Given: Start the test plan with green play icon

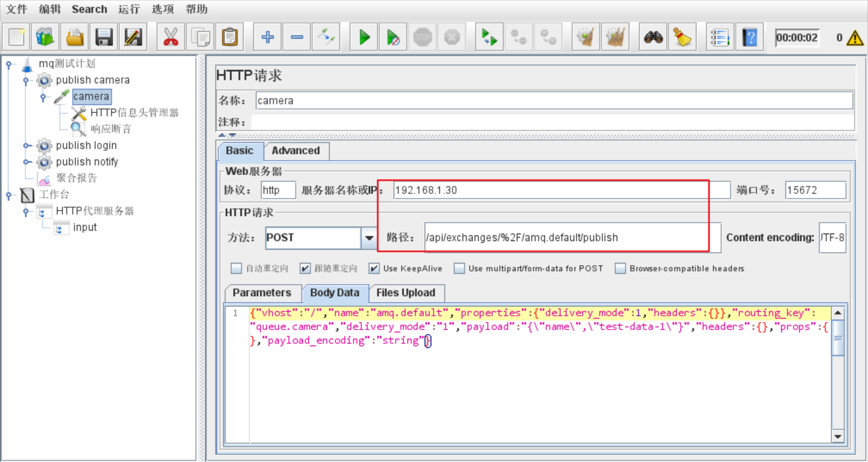Looking at the screenshot, I should [x=363, y=36].
